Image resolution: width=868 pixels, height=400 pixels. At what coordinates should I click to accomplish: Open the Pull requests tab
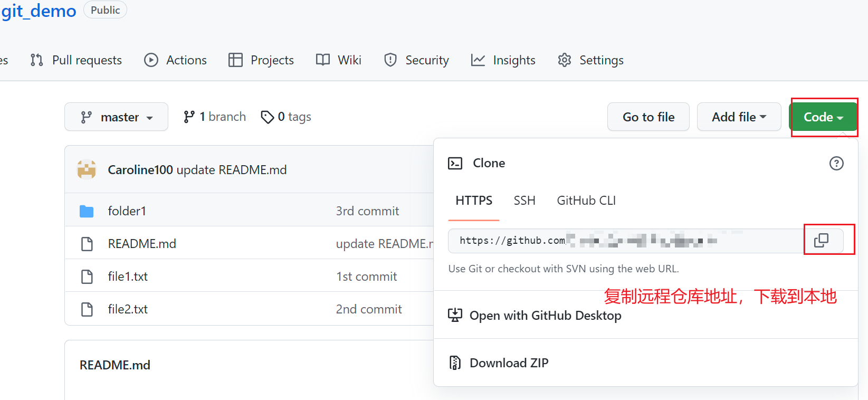tap(76, 60)
